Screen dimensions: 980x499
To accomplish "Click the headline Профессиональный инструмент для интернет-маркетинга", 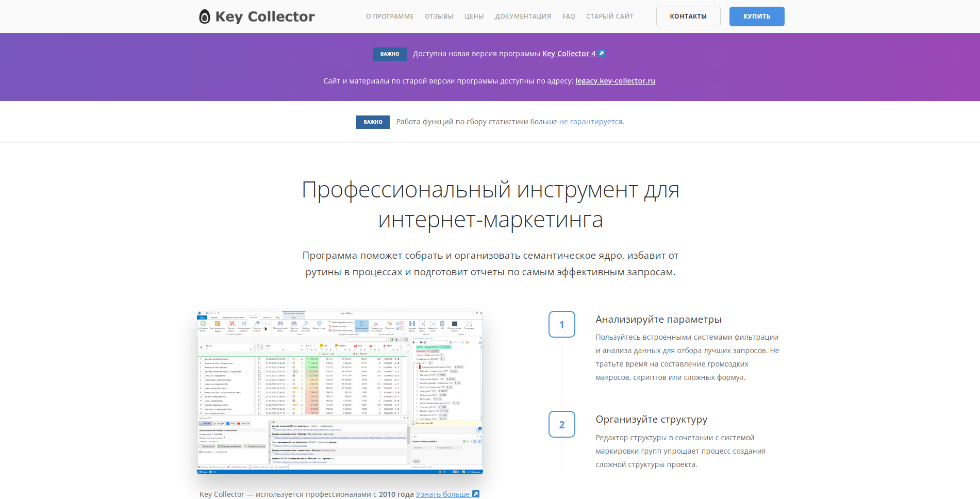I will [490, 205].
